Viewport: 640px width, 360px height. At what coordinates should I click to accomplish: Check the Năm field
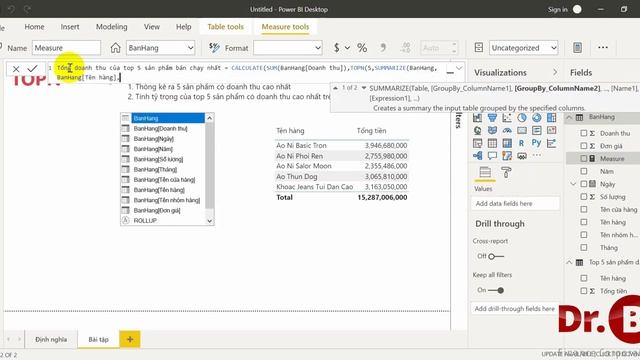(584, 171)
